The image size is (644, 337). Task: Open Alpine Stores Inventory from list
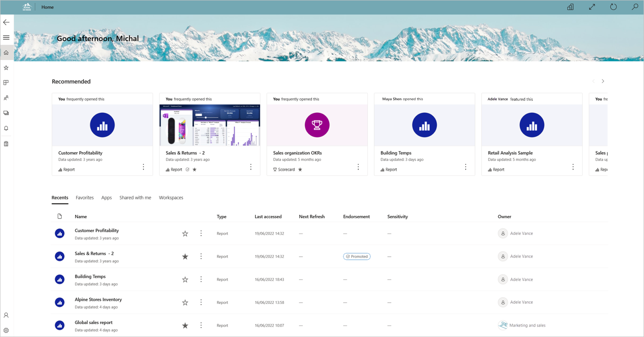click(x=98, y=300)
